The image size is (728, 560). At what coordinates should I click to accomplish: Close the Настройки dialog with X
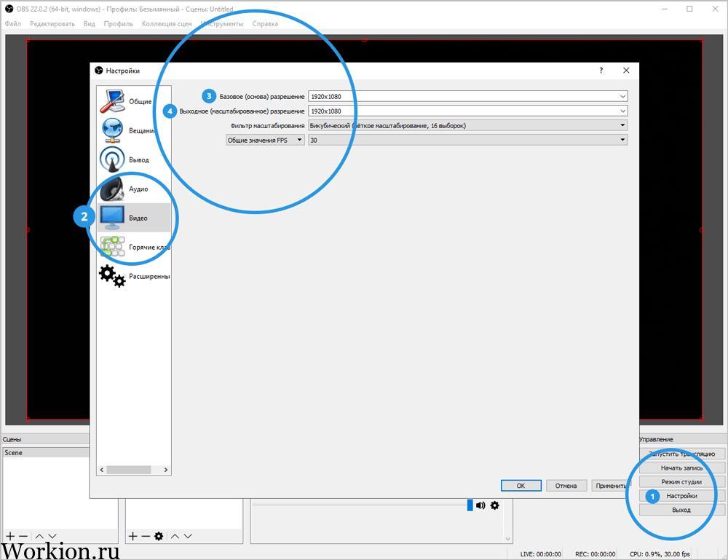pyautogui.click(x=626, y=70)
